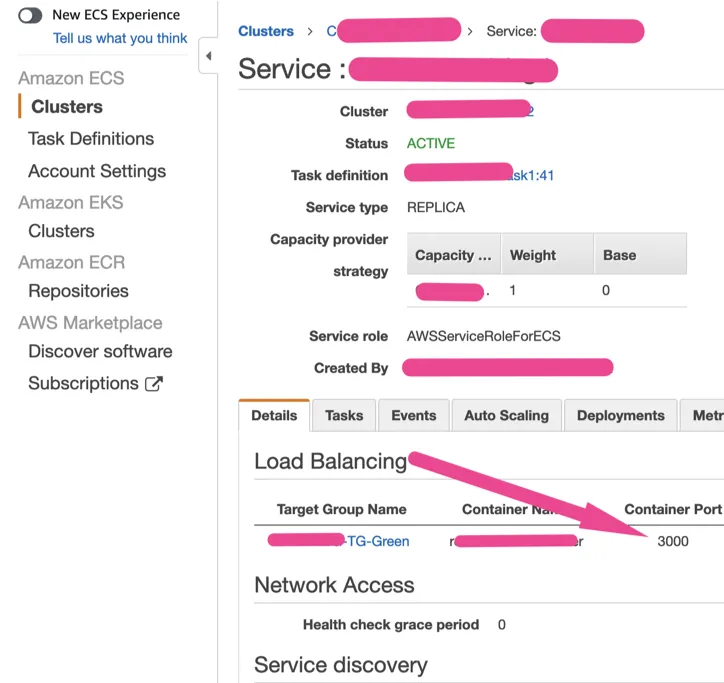Screen dimensions: 724x683
Task: Click the external link icon beside Subscriptions
Action: tap(154, 384)
